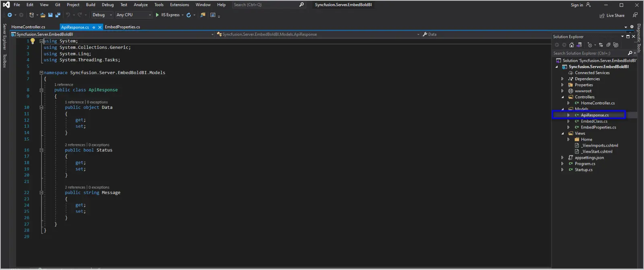Collapse the namespace code region
The height and width of the screenshot is (270, 644).
coord(41,73)
